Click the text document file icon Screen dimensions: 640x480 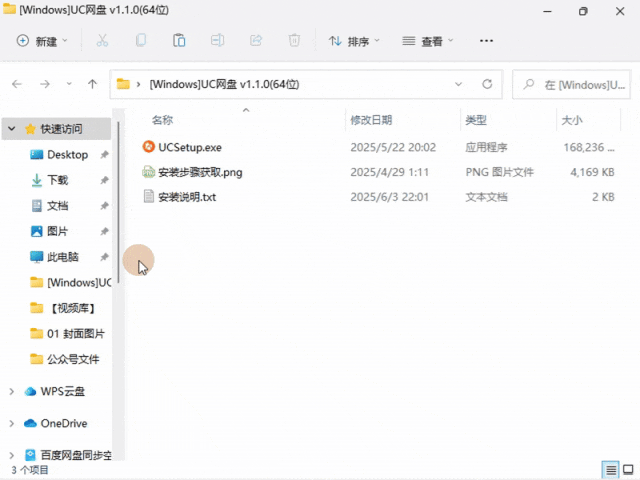[149, 197]
